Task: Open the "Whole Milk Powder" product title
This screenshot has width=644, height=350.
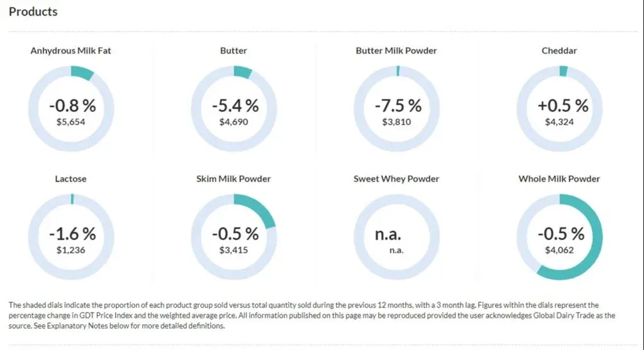Action: tap(559, 179)
